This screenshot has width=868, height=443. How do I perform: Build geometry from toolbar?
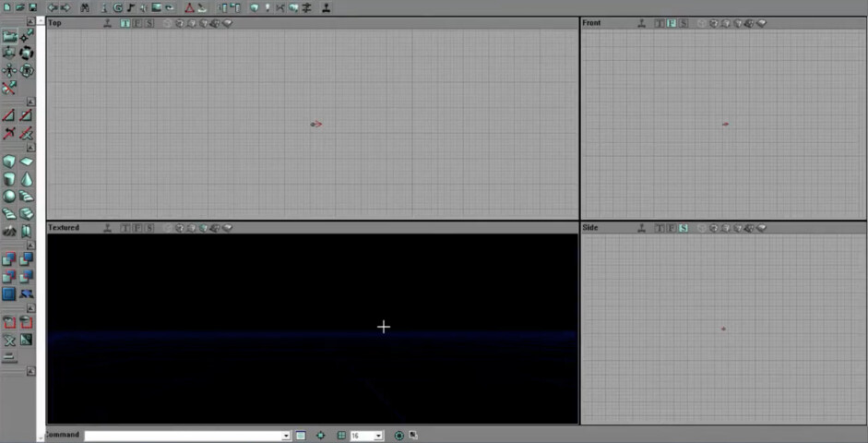pos(255,7)
